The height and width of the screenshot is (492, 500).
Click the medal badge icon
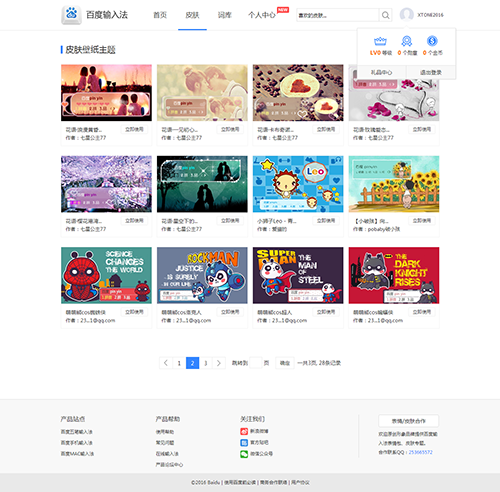[406, 41]
